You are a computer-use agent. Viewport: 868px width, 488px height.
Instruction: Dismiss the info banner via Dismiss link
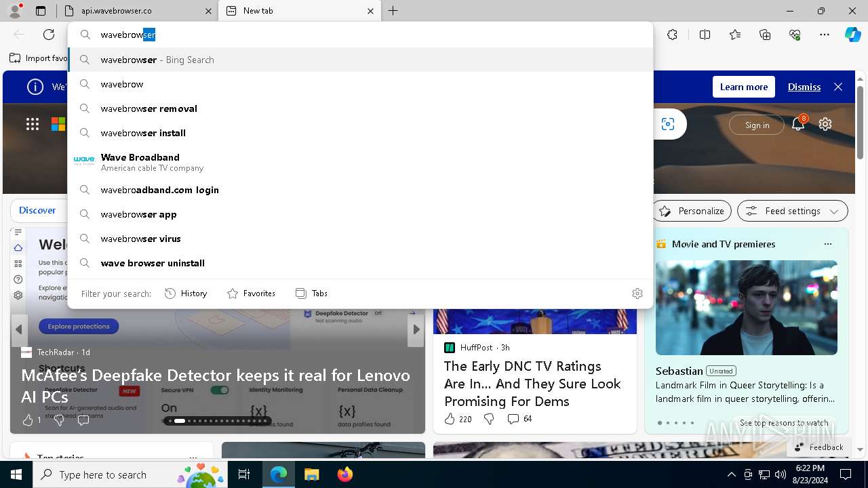click(804, 87)
